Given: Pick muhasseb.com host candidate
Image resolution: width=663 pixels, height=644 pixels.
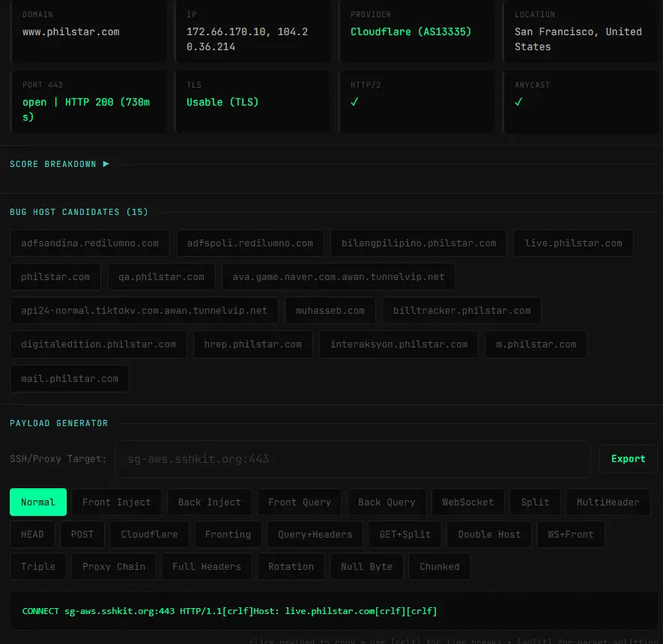Looking at the screenshot, I should (x=330, y=311).
